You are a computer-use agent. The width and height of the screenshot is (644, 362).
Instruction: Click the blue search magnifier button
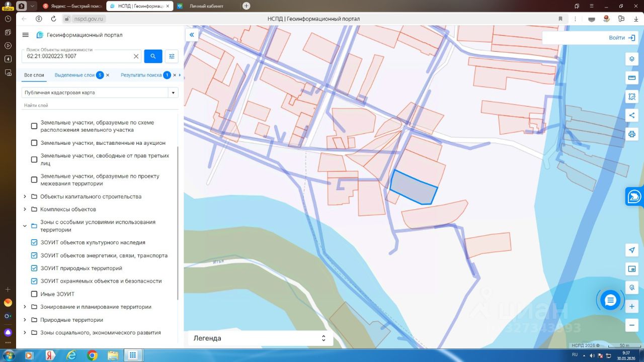coord(153,56)
